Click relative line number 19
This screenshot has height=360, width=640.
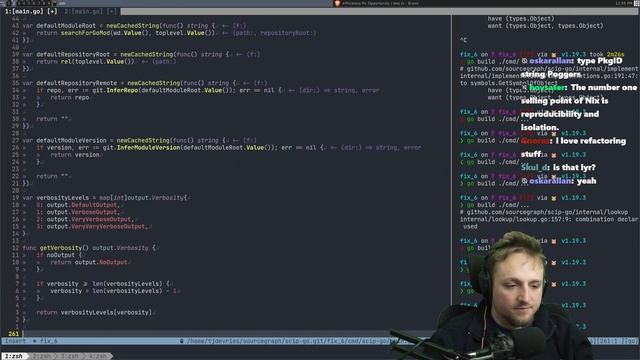click(x=16, y=198)
